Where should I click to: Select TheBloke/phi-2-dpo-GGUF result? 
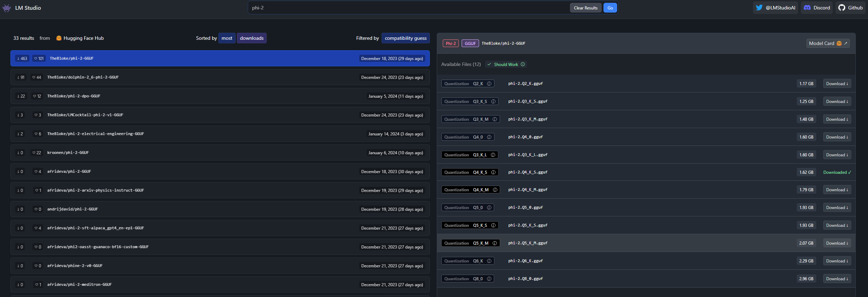pyautogui.click(x=220, y=96)
